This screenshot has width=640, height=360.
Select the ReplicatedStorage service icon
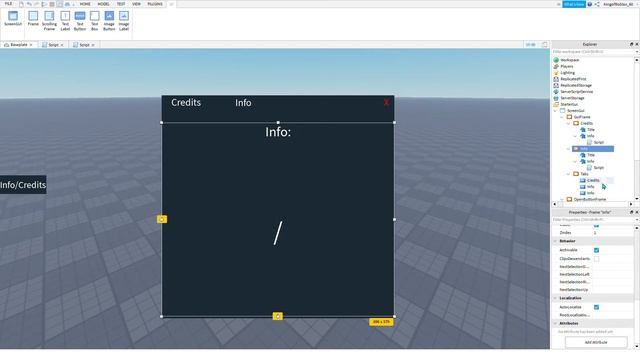556,85
